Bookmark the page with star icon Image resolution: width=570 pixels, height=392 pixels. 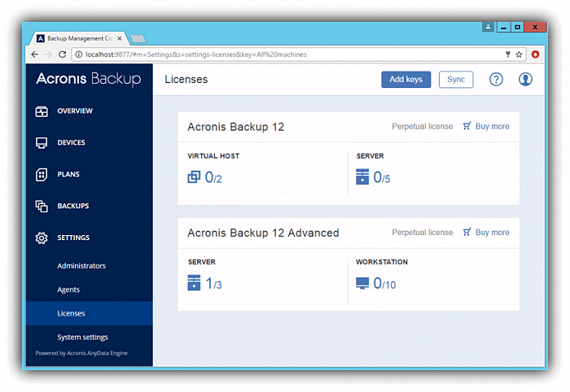pos(519,54)
